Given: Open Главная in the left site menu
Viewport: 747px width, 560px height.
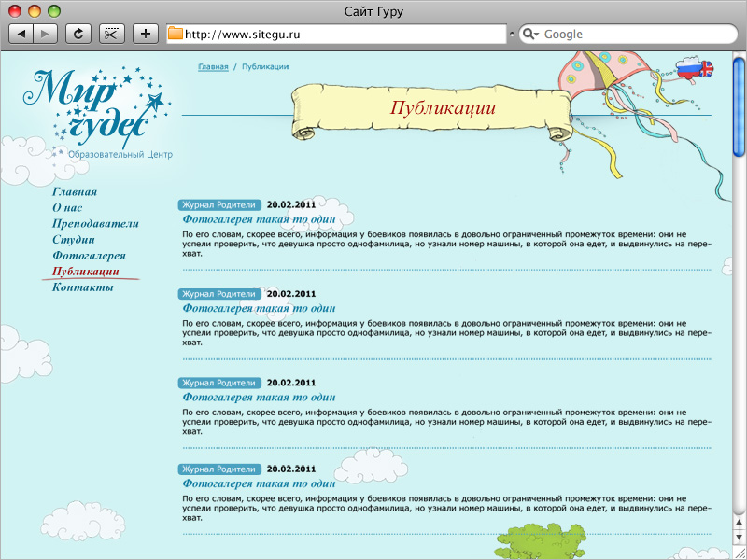Looking at the screenshot, I should 75,192.
